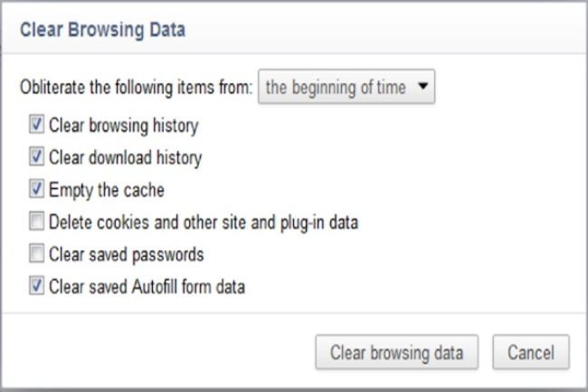588x392 pixels.
Task: Click the Clear Browsing Data dialog title
Action: tap(101, 30)
